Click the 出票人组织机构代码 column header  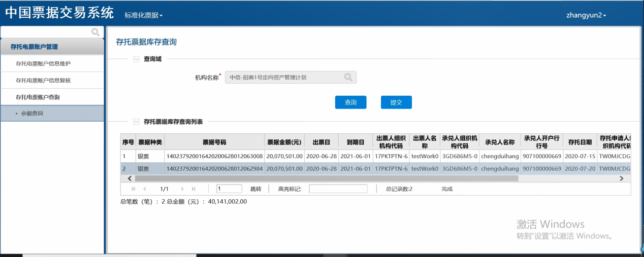[x=391, y=142]
